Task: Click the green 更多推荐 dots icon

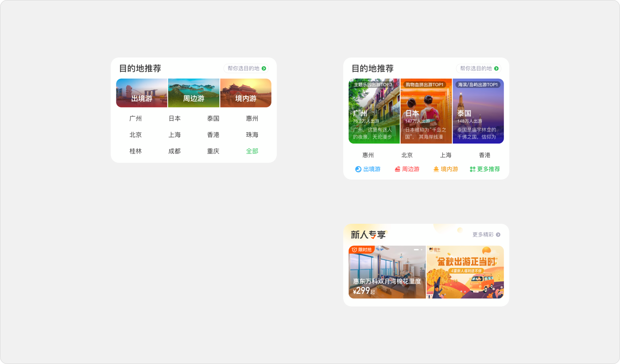Action: pos(473,169)
